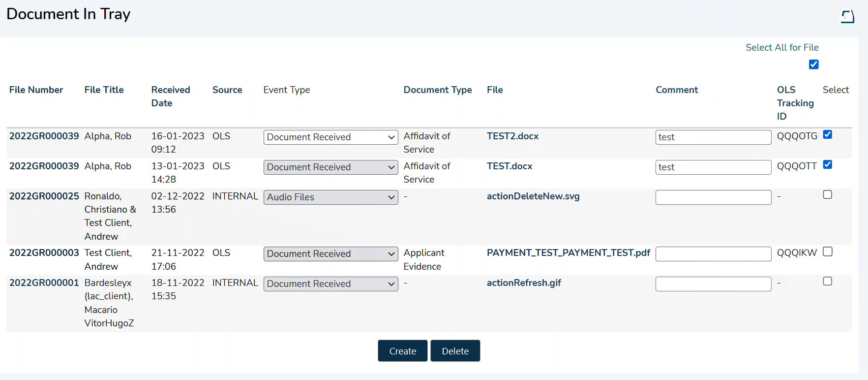
Task: Click the collapse panel icon beside Document In Tray
Action: (x=847, y=17)
